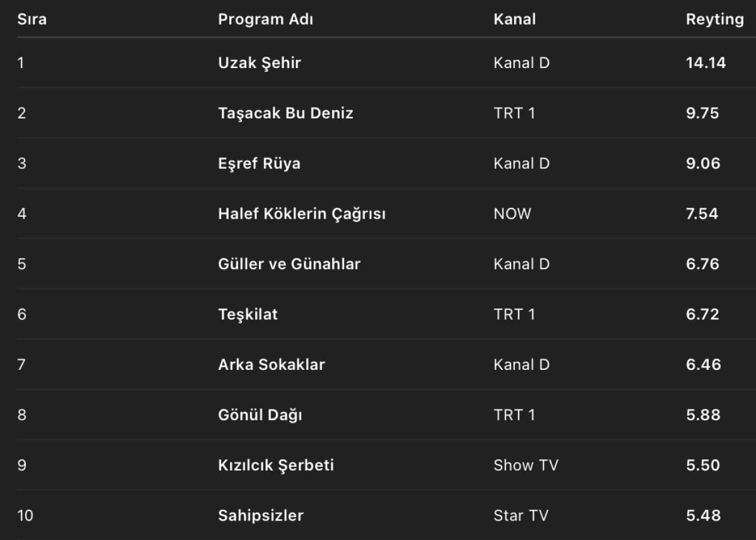Open the Teşkilat program entry
This screenshot has width=756, height=540.
point(248,314)
